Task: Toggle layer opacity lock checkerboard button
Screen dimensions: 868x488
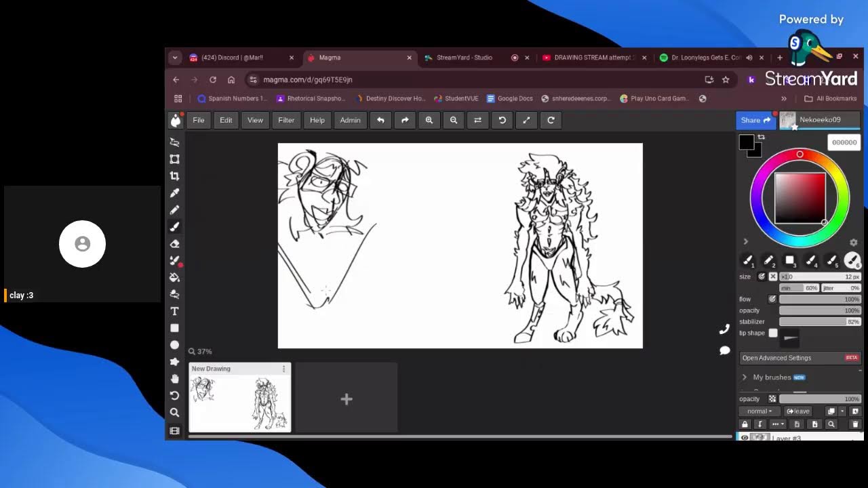Action: [772, 399]
